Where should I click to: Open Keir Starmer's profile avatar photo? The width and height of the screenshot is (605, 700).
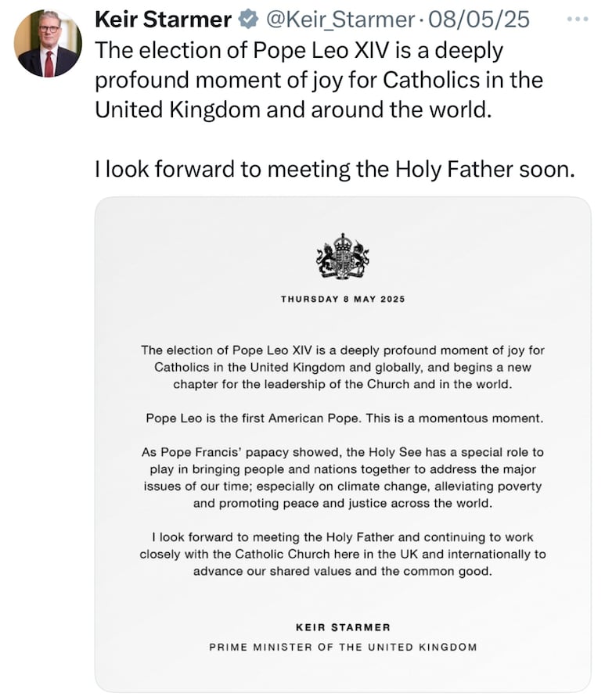click(x=48, y=43)
